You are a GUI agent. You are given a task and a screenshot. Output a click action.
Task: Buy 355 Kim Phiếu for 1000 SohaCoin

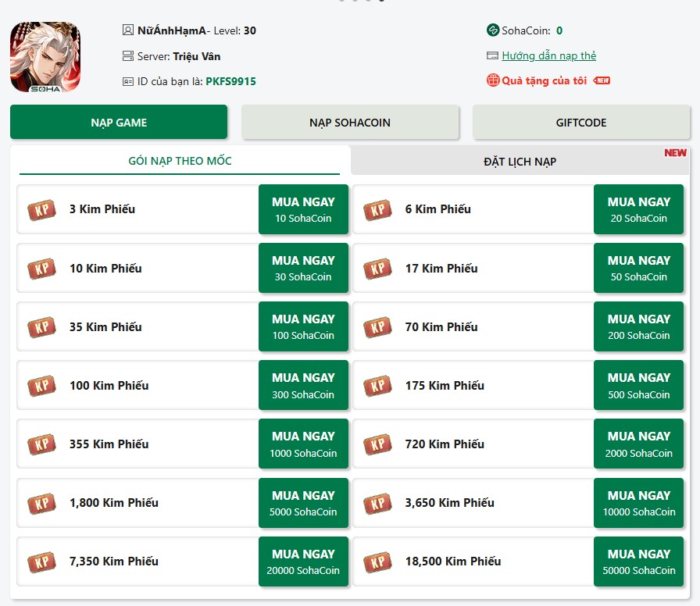point(303,444)
